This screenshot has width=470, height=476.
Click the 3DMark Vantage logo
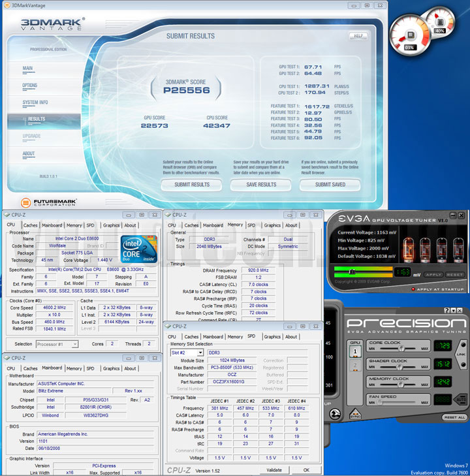click(x=52, y=24)
